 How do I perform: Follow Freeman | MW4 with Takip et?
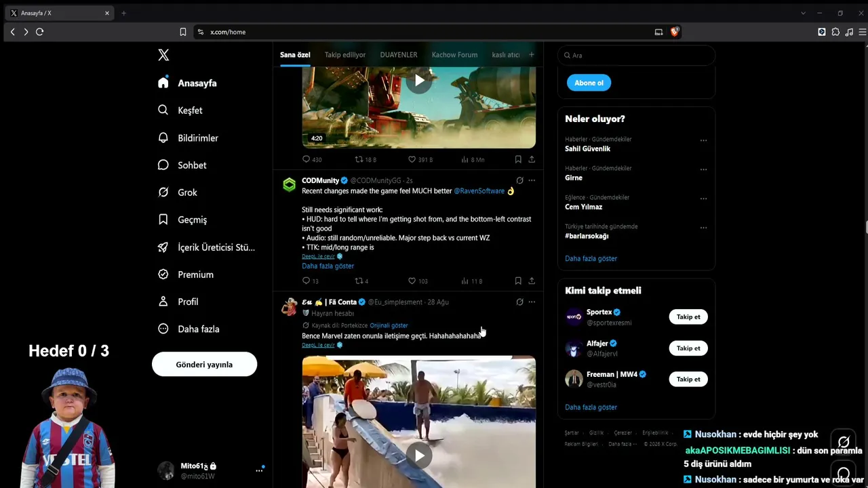click(688, 379)
